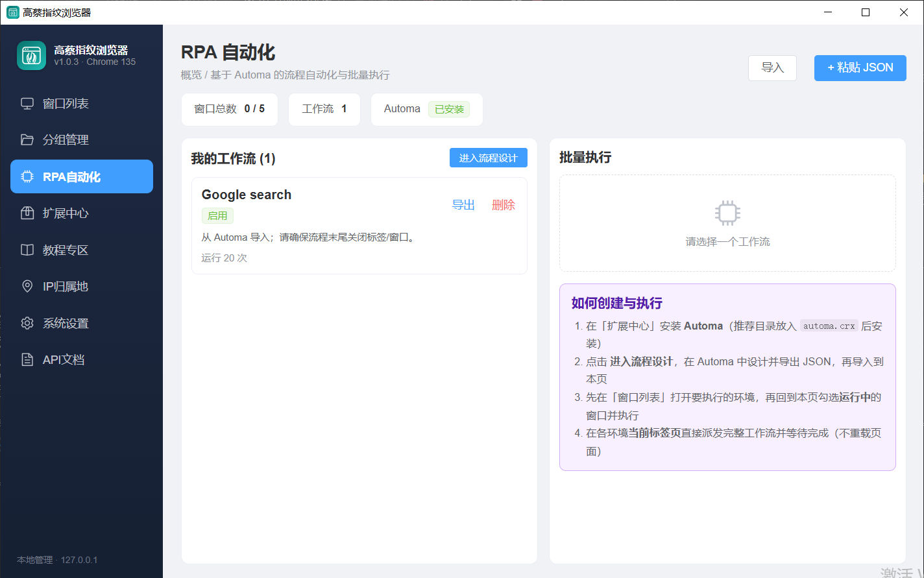
Task: Click the 我的工作流 (1) heading
Action: click(x=234, y=158)
